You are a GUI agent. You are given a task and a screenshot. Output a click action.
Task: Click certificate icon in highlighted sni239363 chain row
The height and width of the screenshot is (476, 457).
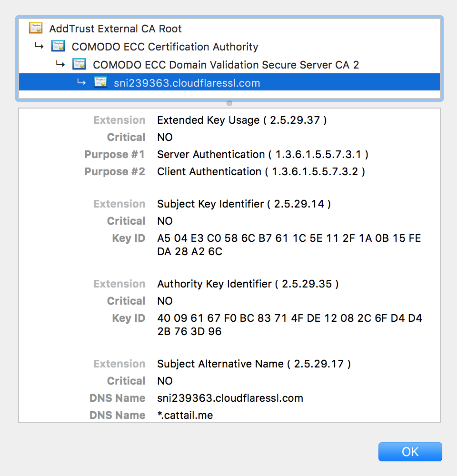coord(100,82)
